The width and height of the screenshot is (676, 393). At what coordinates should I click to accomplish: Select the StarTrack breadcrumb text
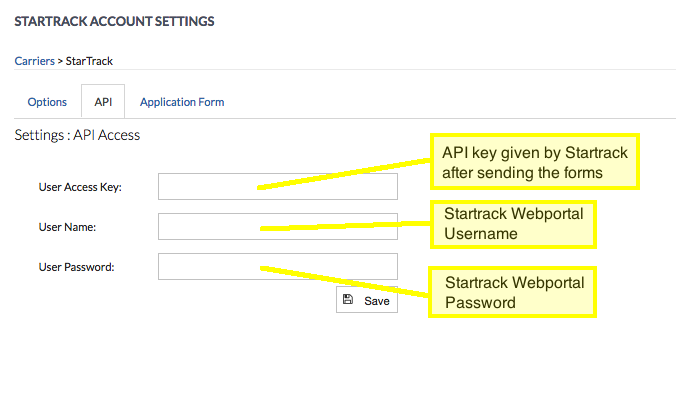[x=89, y=61]
